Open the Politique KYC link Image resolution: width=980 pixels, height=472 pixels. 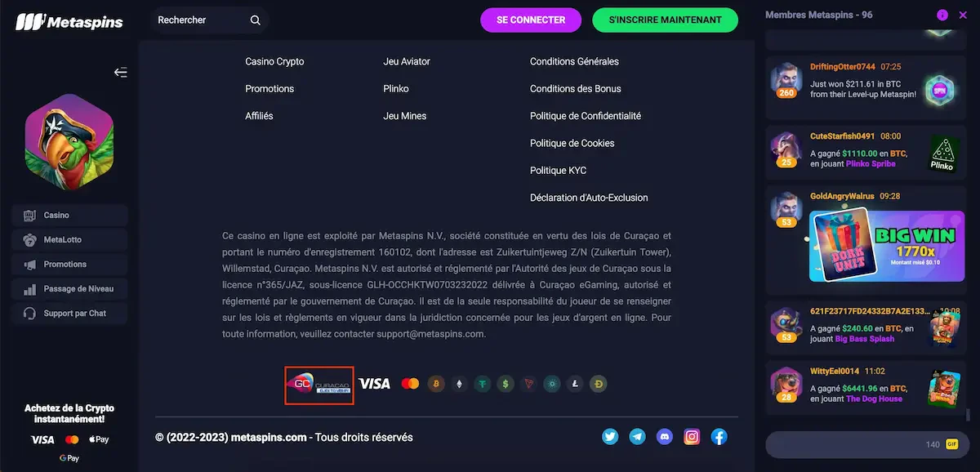[x=558, y=171]
